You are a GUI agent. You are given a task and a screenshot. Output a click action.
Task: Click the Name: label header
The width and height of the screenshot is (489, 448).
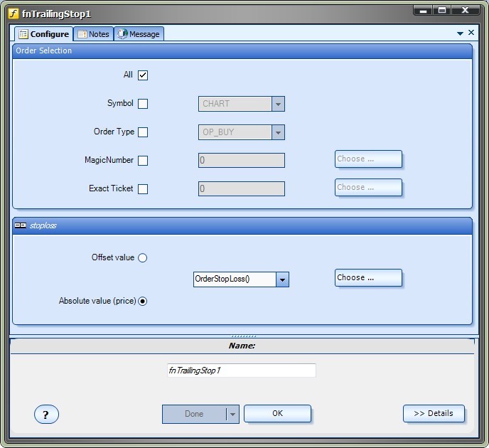(x=242, y=346)
